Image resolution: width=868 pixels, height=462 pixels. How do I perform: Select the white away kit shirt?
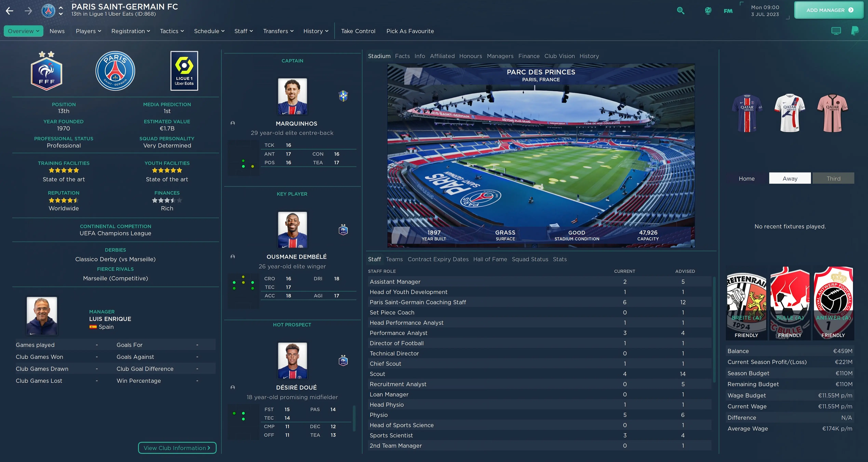pos(790,113)
